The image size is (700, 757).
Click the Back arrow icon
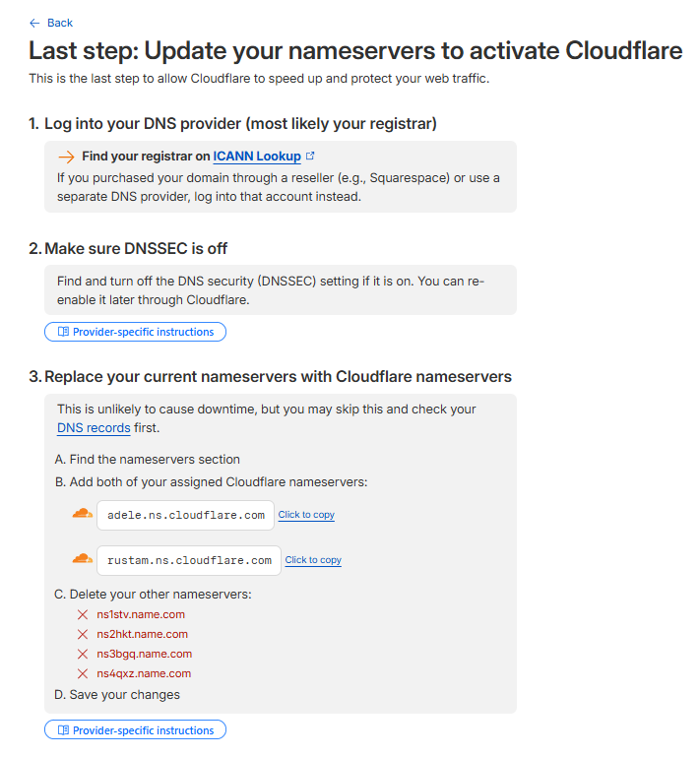[x=34, y=23]
